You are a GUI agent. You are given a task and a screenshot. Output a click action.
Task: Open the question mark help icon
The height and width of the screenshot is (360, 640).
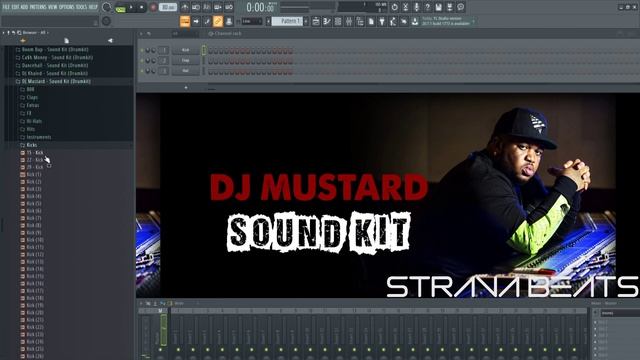[427, 7]
